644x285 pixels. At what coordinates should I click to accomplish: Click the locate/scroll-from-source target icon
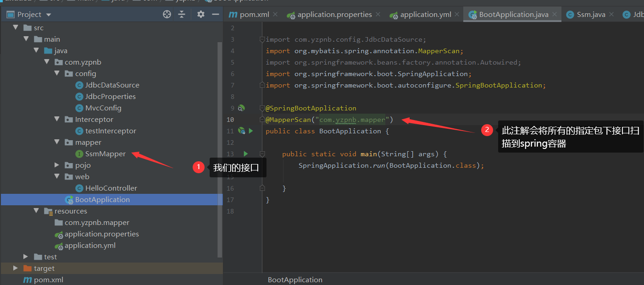pos(167,14)
